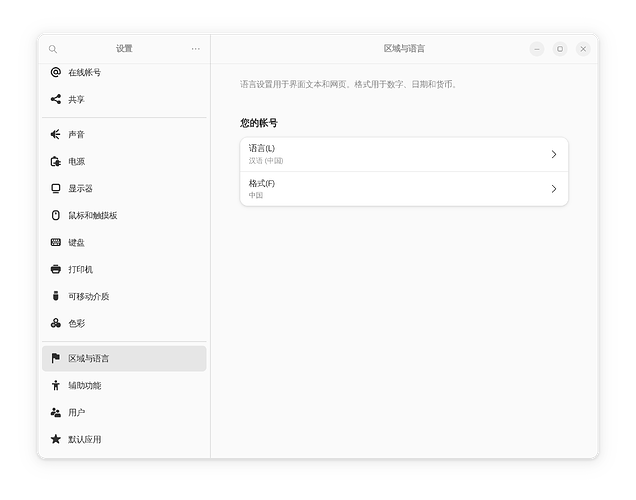Click the 共享 share icon
636x500 pixels.
coord(56,99)
